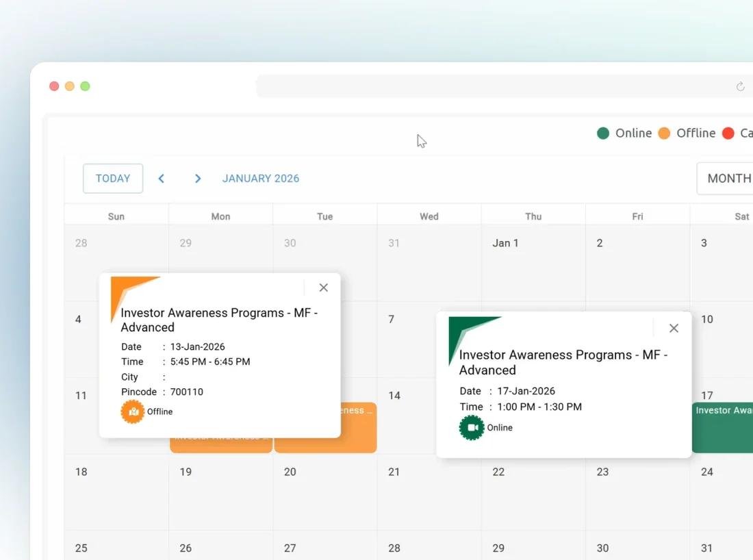Image resolution: width=753 pixels, height=560 pixels.
Task: Click the JANUARY 2026 title
Action: (x=261, y=179)
